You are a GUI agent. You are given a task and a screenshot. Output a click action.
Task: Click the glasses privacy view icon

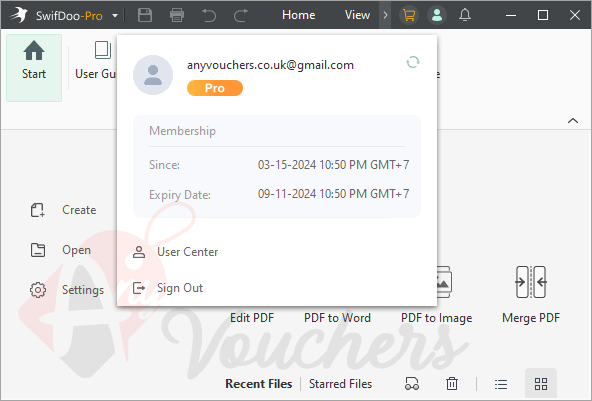click(x=412, y=384)
